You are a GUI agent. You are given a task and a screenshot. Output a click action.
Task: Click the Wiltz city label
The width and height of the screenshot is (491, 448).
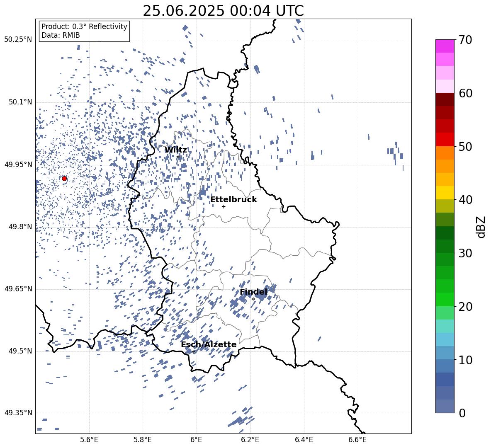[176, 150]
